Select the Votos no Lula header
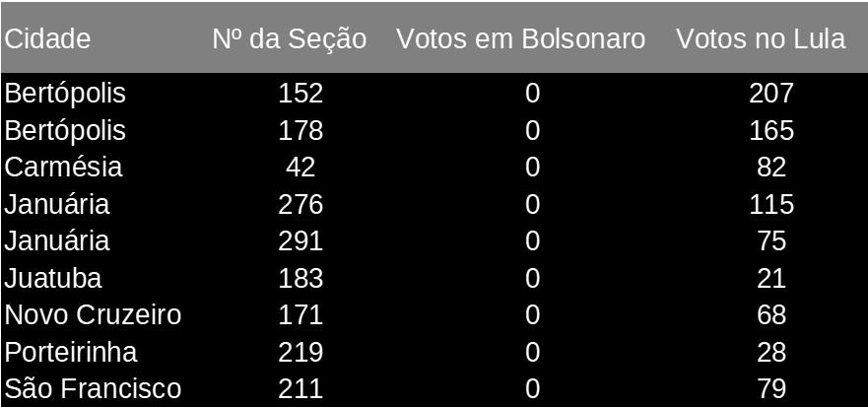The image size is (868, 407). (761, 38)
